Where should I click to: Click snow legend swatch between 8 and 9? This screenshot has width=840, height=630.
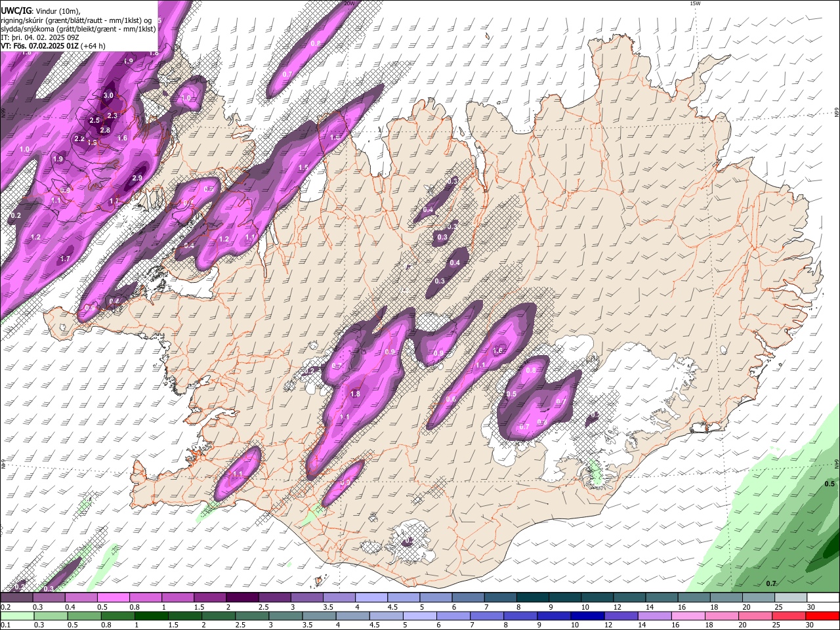(x=532, y=598)
